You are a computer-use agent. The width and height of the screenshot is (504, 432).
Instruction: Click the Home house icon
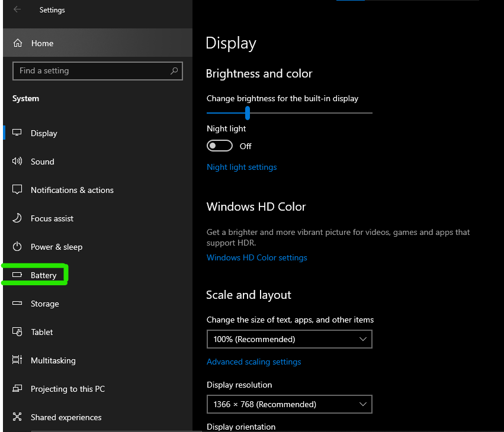(x=18, y=43)
